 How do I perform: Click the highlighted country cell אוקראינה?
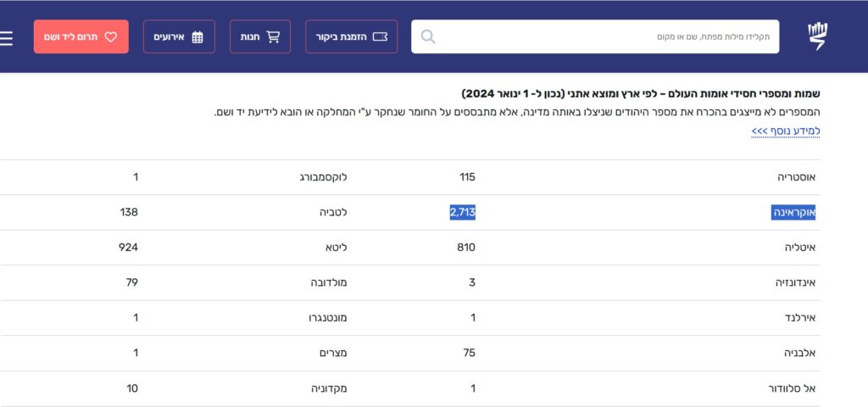(793, 212)
